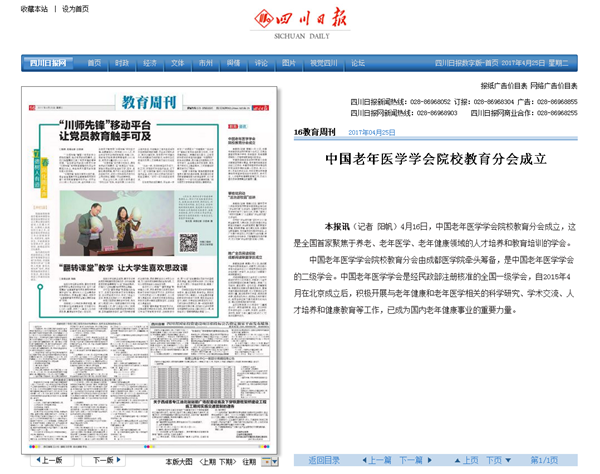Click the date text 2017年4月25日 星期二

[535, 63]
